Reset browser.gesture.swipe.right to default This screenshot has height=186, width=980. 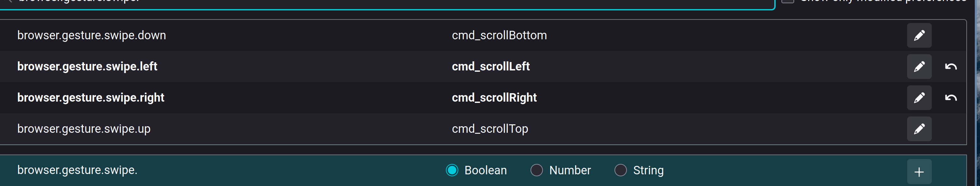(x=950, y=98)
